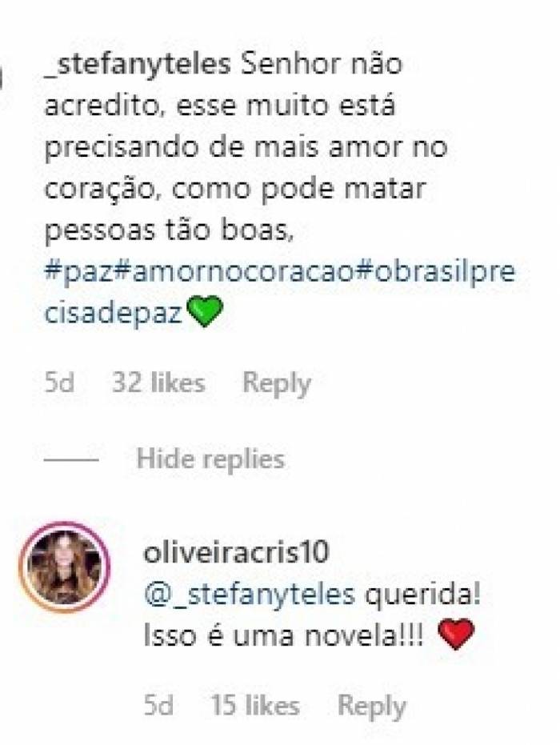The width and height of the screenshot is (560, 745).
Task: Click the 5d timestamp next to 32 likes
Action: click(59, 383)
